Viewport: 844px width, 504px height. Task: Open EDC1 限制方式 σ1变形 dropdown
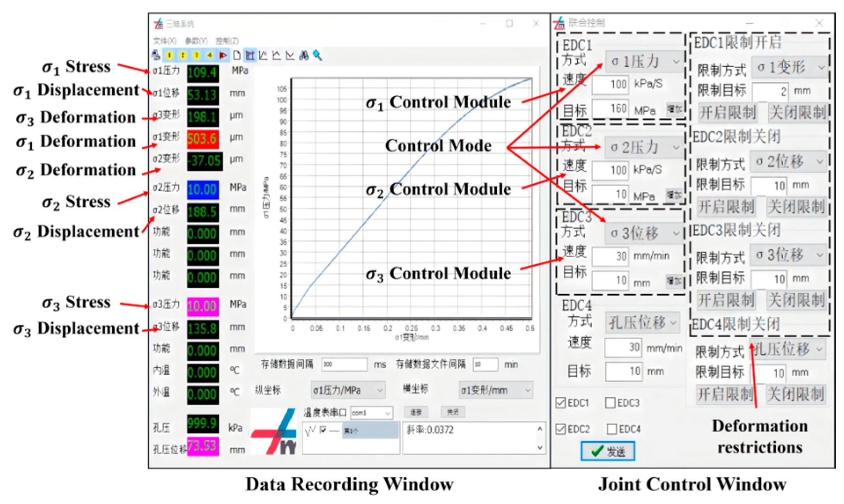click(x=789, y=67)
